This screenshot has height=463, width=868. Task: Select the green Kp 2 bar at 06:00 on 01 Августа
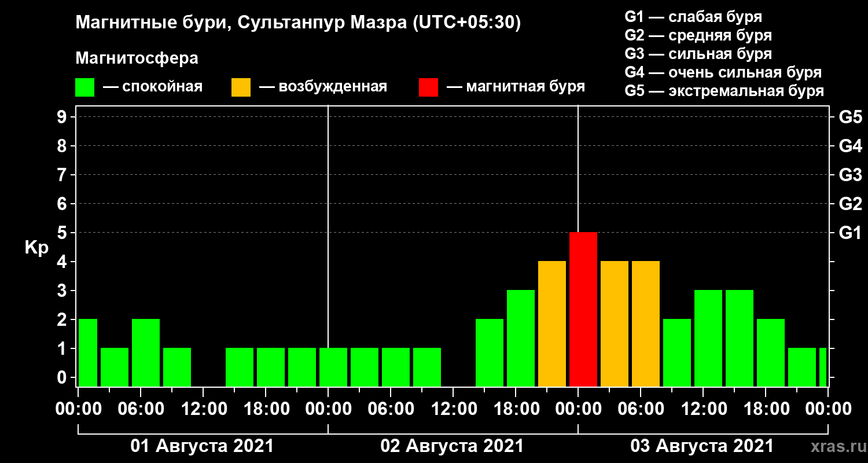[146, 353]
